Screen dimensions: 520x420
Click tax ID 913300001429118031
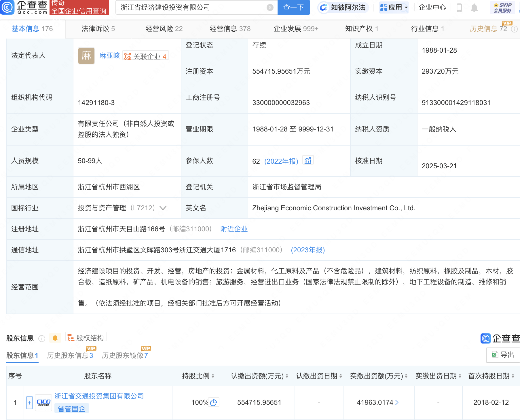[x=456, y=103]
